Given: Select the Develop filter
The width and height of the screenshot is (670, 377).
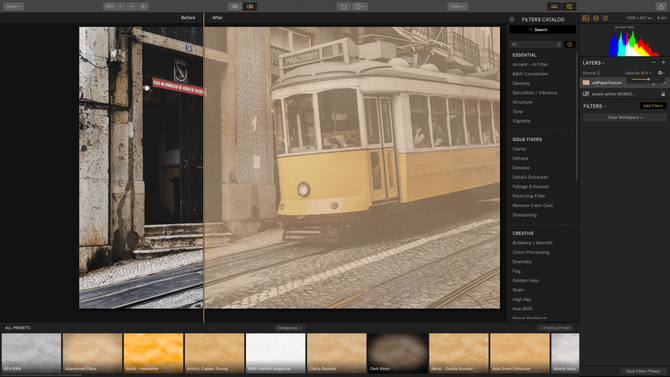Looking at the screenshot, I should tap(521, 83).
